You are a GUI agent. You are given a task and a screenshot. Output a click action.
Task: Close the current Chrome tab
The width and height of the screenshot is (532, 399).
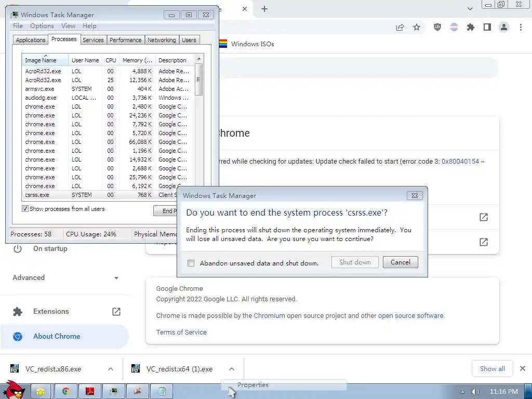(245, 9)
